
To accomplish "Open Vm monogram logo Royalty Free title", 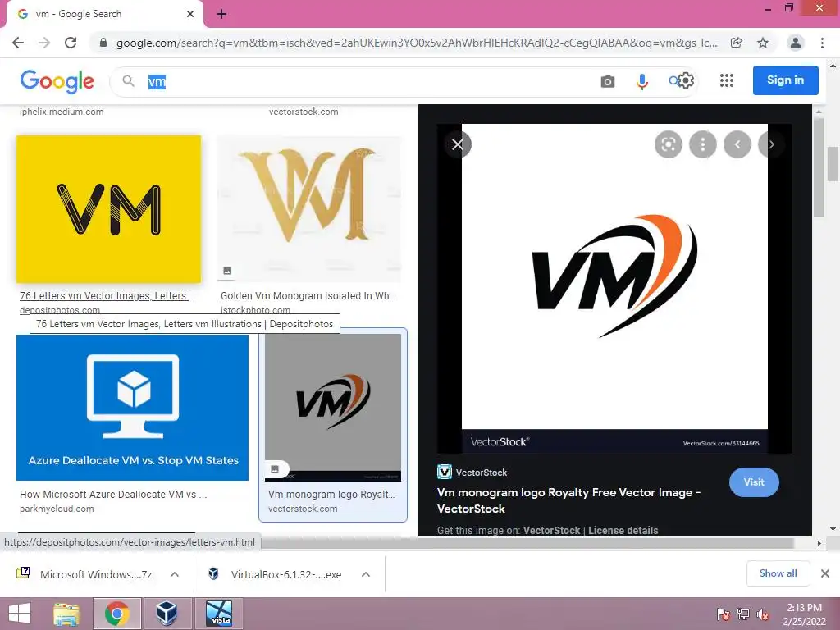I will click(x=569, y=500).
